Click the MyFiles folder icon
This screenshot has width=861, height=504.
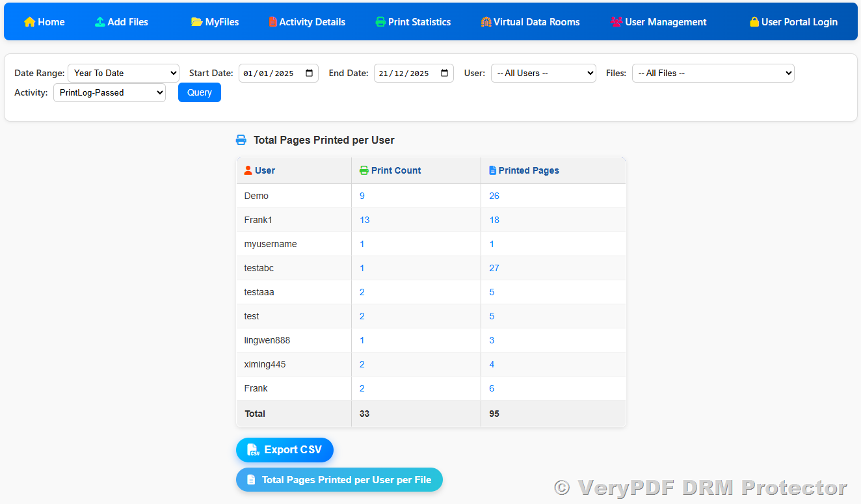click(196, 22)
